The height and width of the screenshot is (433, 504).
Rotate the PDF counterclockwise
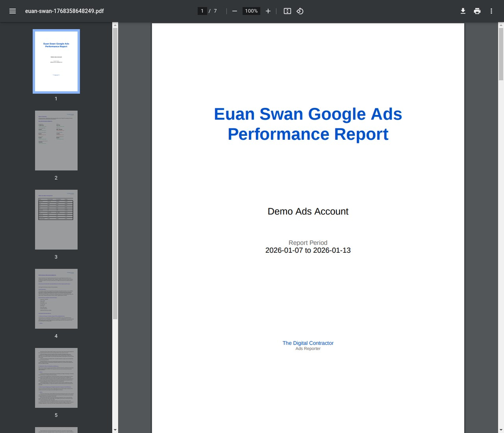pyautogui.click(x=300, y=11)
